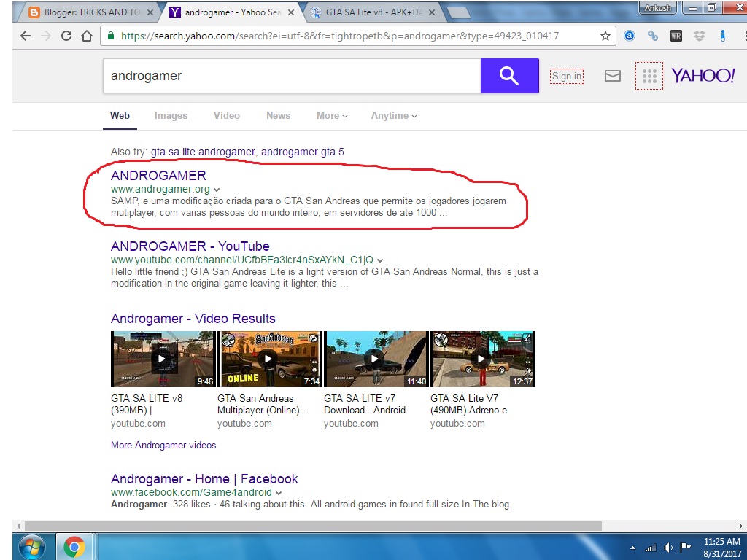747x560 pixels.
Task: Click the browser back arrow
Action: click(x=26, y=36)
